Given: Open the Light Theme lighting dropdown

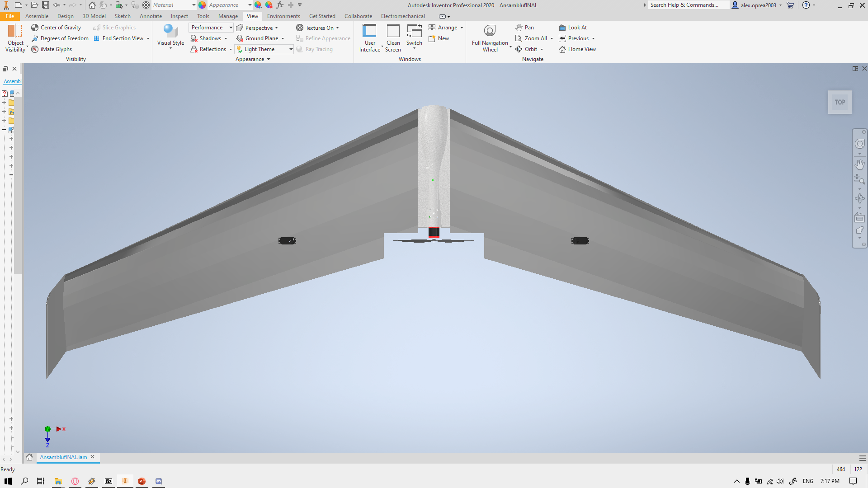Looking at the screenshot, I should click(291, 49).
